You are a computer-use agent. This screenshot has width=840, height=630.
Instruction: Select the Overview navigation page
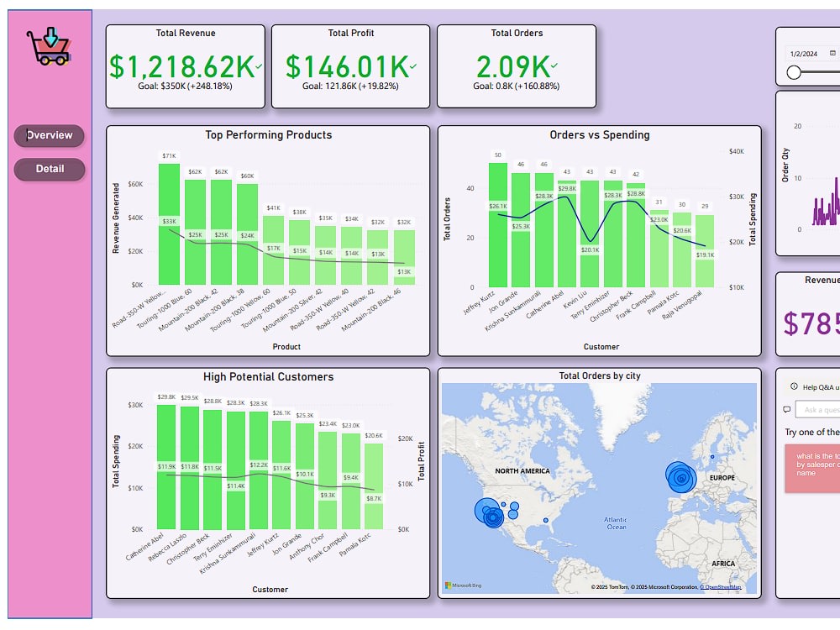pos(49,135)
